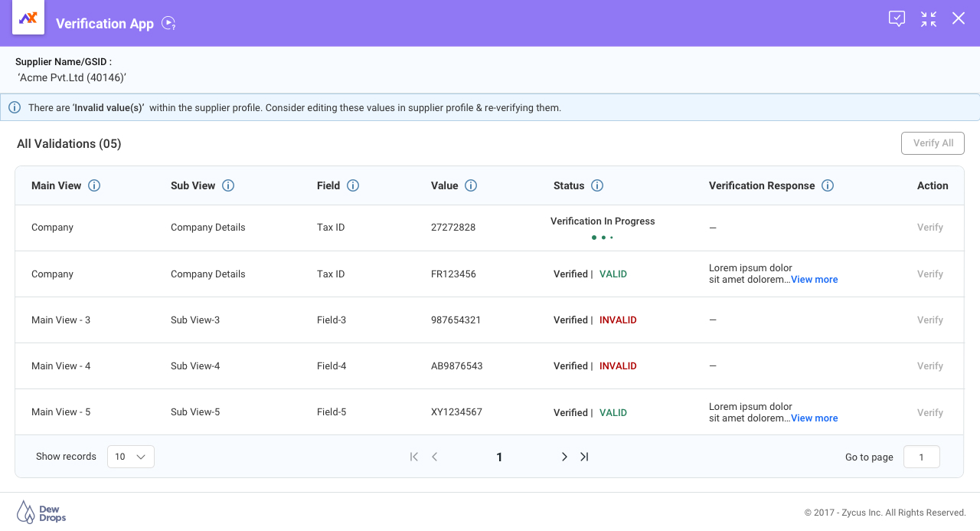
Task: Click All Validations (05) heading
Action: coord(69,144)
